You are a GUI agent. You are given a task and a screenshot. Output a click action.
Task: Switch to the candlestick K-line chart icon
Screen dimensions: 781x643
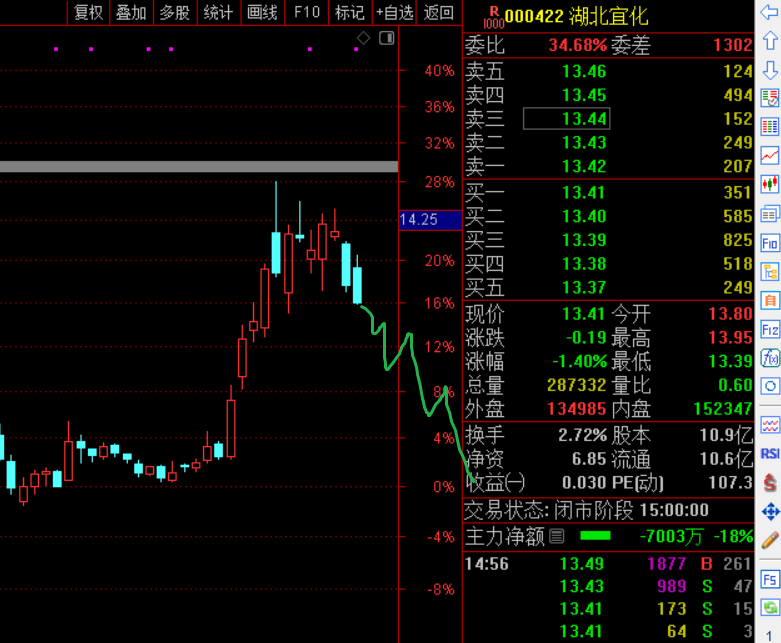(x=770, y=185)
